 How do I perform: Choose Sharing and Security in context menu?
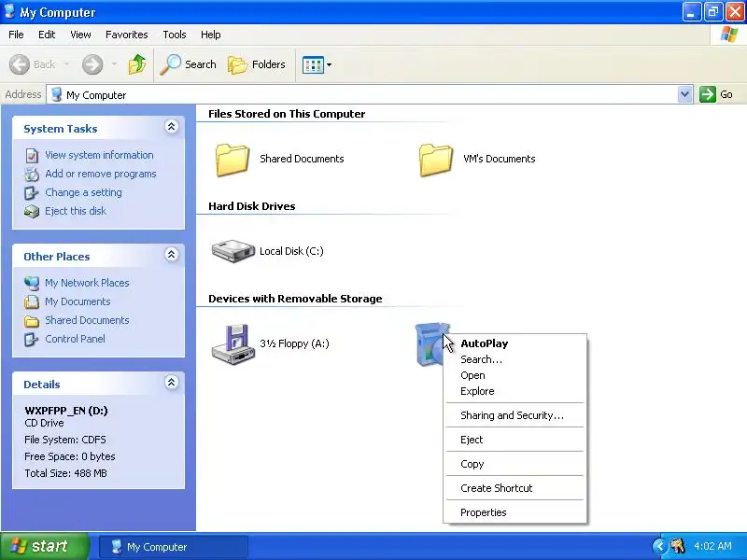point(515,415)
